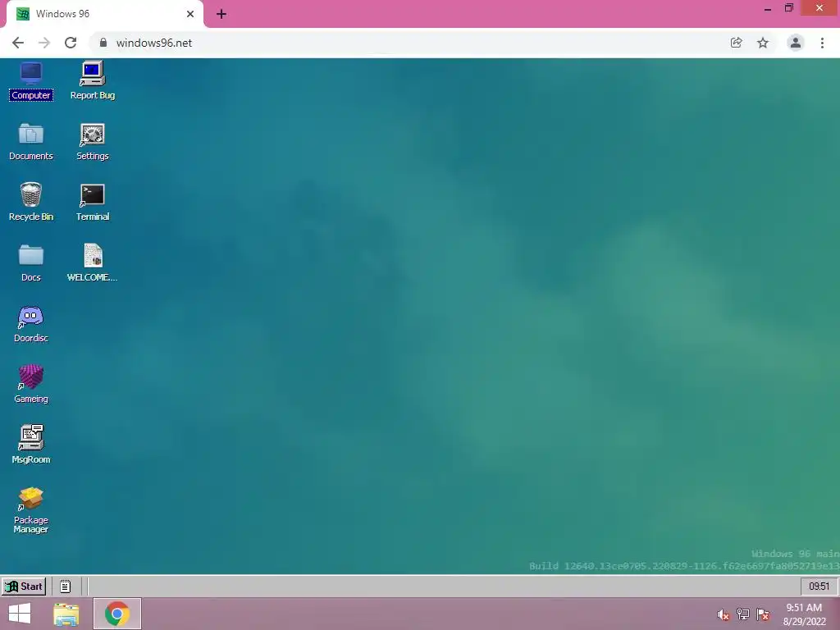Share this page icon
Screen dimensions: 840x630
point(737,43)
